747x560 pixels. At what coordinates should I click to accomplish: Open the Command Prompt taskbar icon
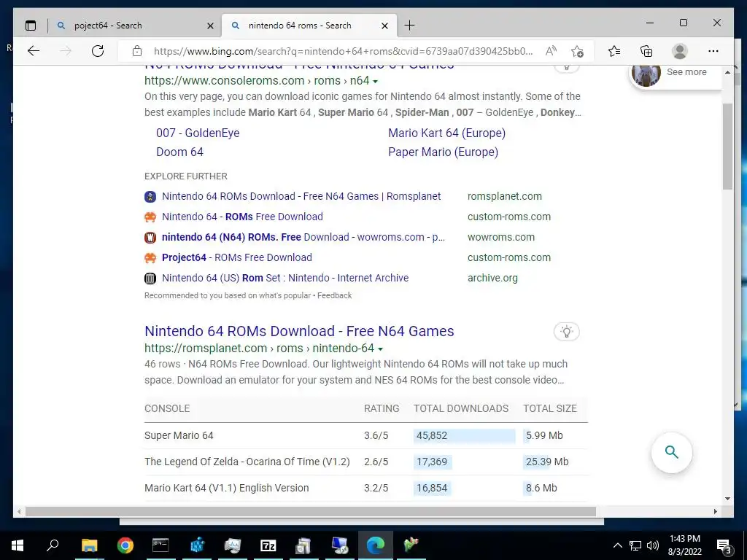pos(160,545)
